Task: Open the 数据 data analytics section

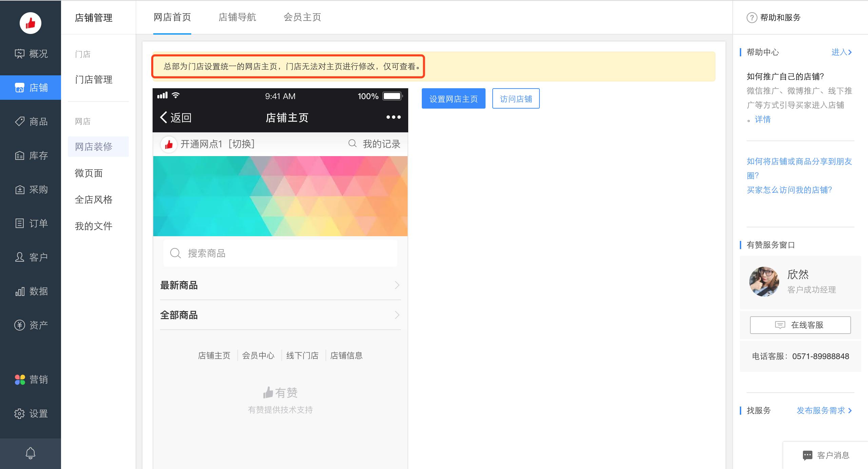Action: click(31, 291)
